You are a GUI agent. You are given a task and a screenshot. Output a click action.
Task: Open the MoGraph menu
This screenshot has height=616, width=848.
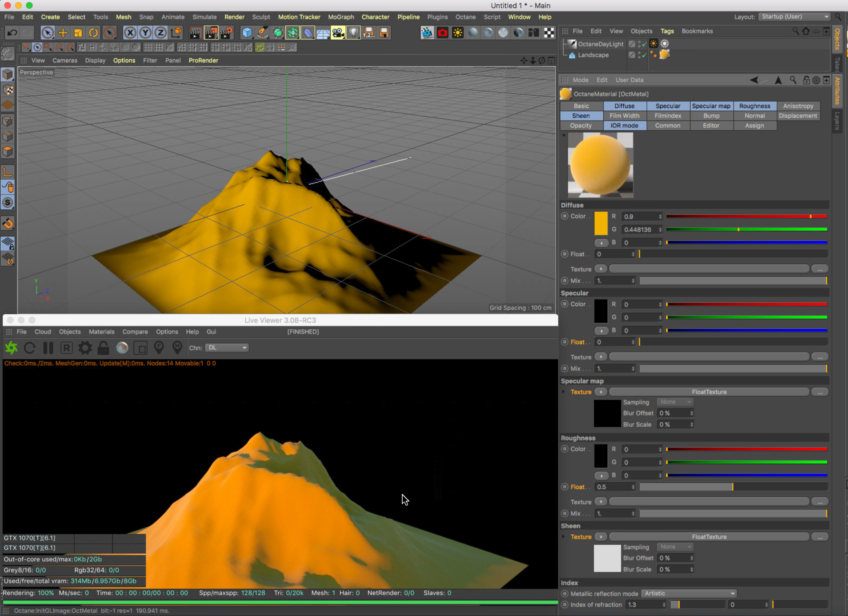point(341,17)
